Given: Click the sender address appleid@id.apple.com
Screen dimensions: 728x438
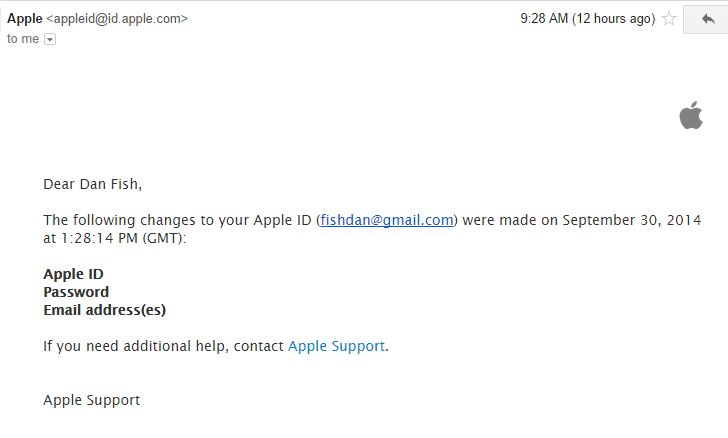Looking at the screenshot, I should click(117, 19).
